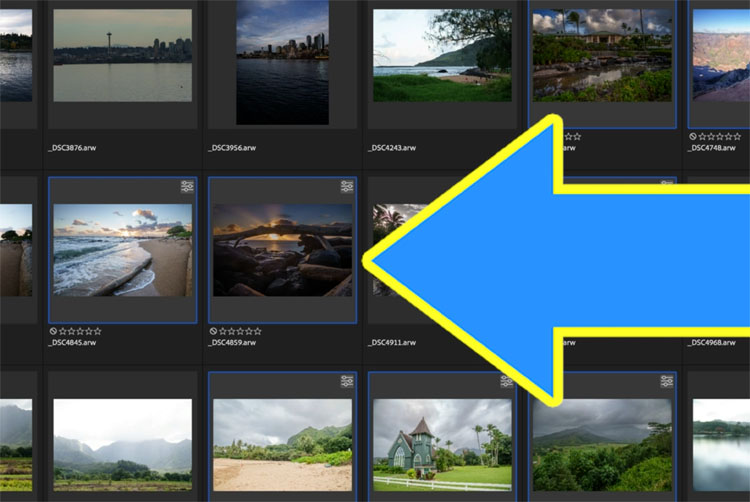Image resolution: width=750 pixels, height=502 pixels.
Task: Mark _DSC4859.arw as rejected
Action: click(x=213, y=331)
